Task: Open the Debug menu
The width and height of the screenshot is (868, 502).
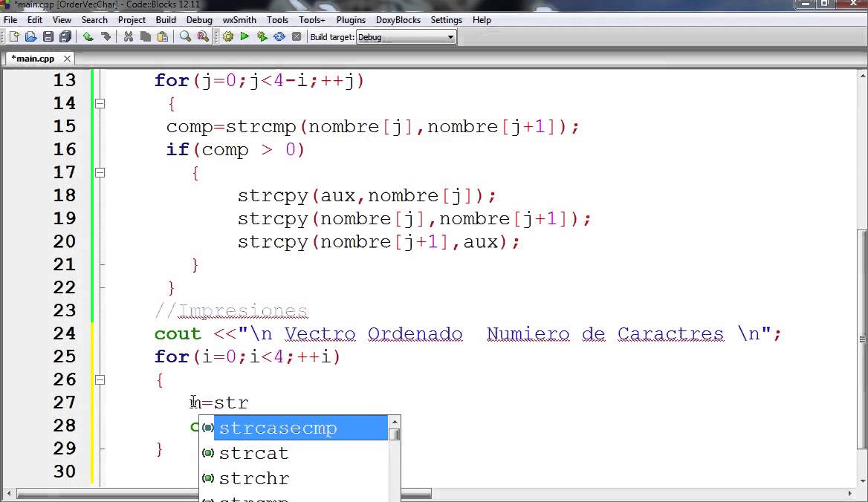Action: click(x=198, y=20)
